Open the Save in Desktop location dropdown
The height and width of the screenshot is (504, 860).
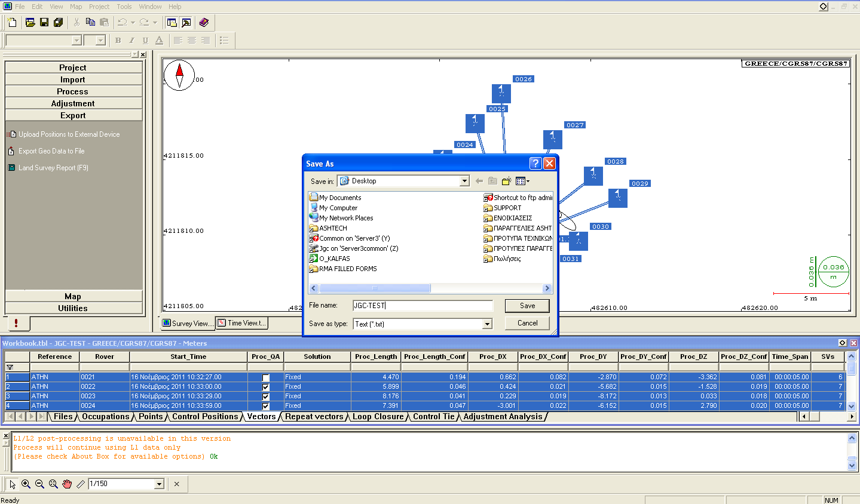464,181
